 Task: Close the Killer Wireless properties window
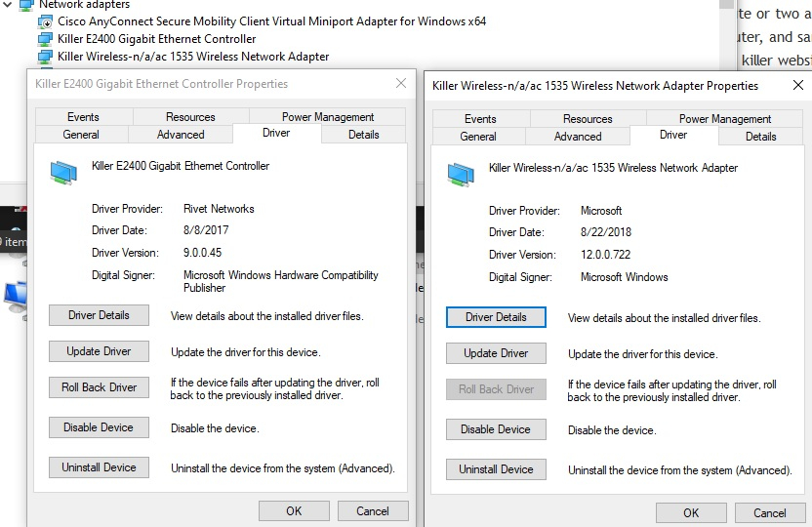(798, 86)
